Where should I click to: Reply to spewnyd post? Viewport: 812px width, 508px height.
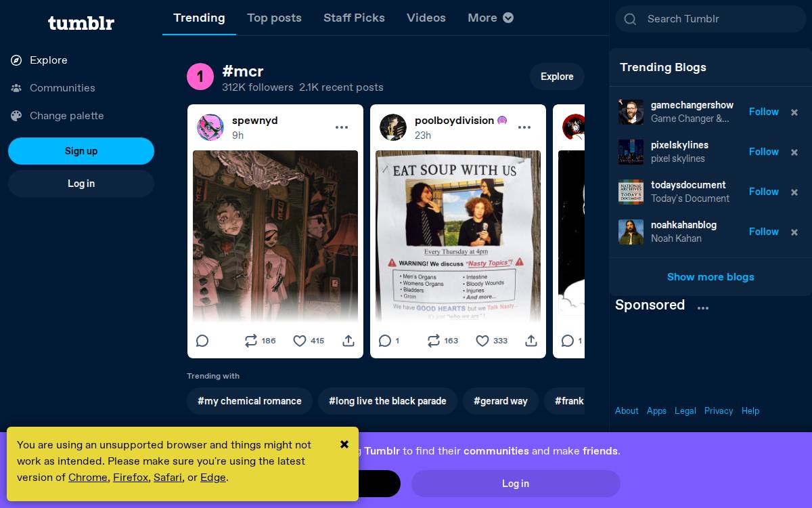pos(202,341)
